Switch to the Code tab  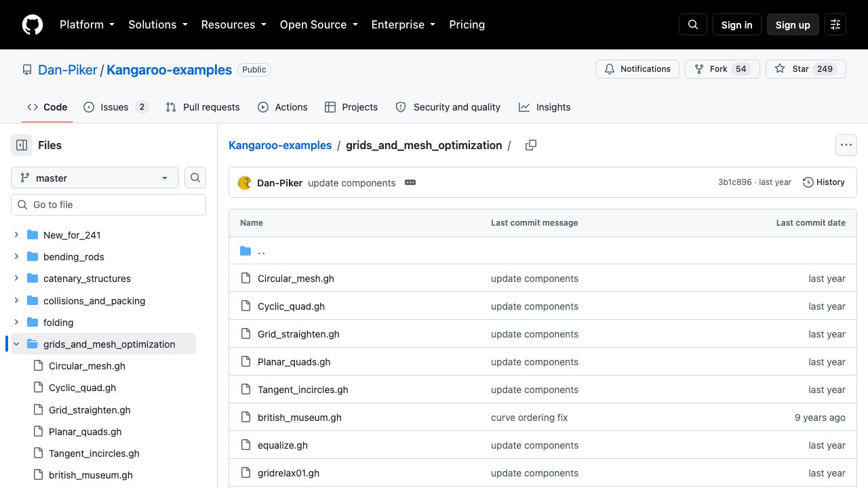pos(47,107)
